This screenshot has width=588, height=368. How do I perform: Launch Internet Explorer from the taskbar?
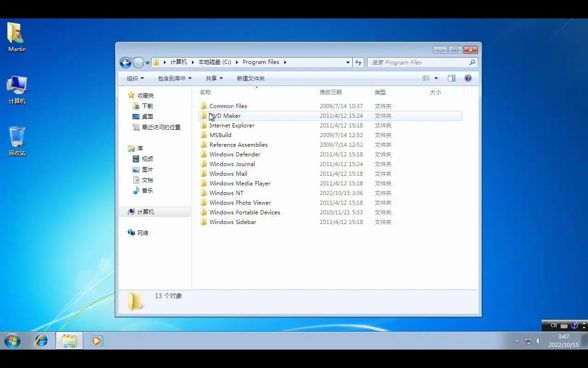pyautogui.click(x=41, y=341)
